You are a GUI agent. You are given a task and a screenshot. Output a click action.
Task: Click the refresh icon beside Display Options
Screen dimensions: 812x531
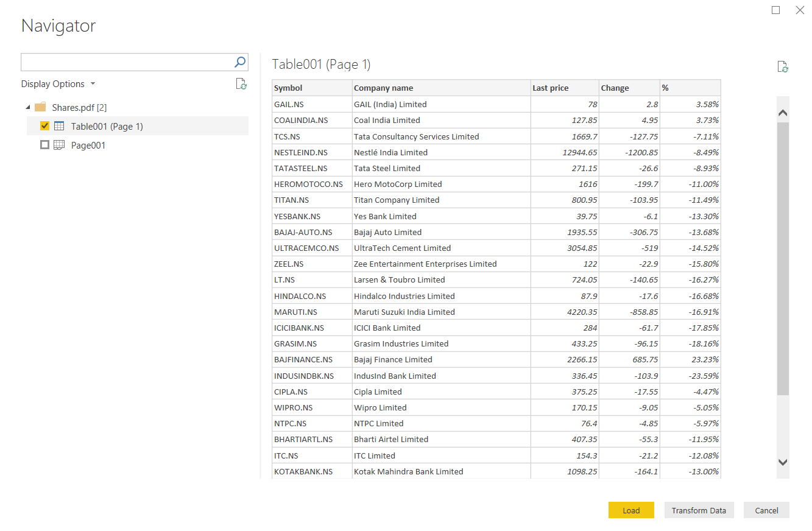pyautogui.click(x=241, y=84)
